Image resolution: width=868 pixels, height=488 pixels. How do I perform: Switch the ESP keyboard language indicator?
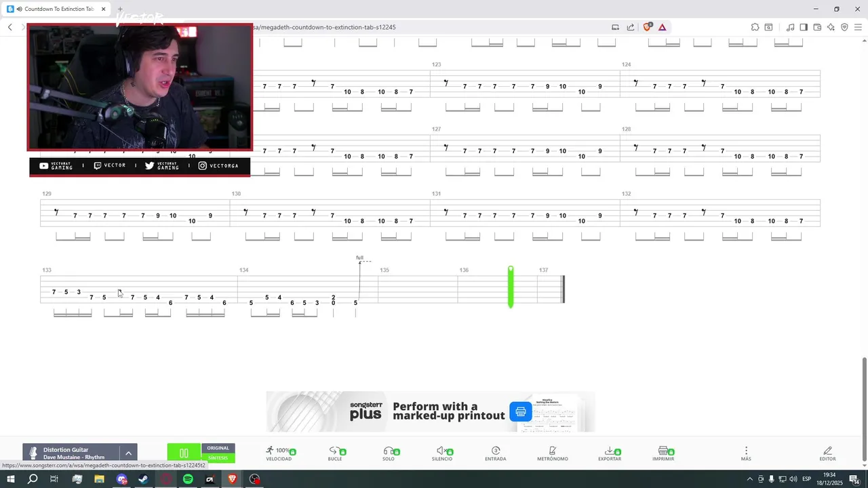807,479
